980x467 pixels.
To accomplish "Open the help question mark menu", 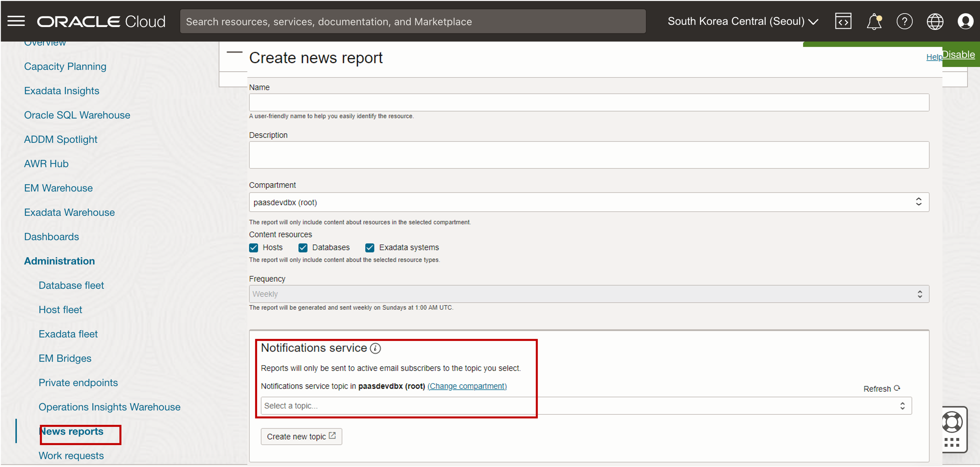I will 904,21.
